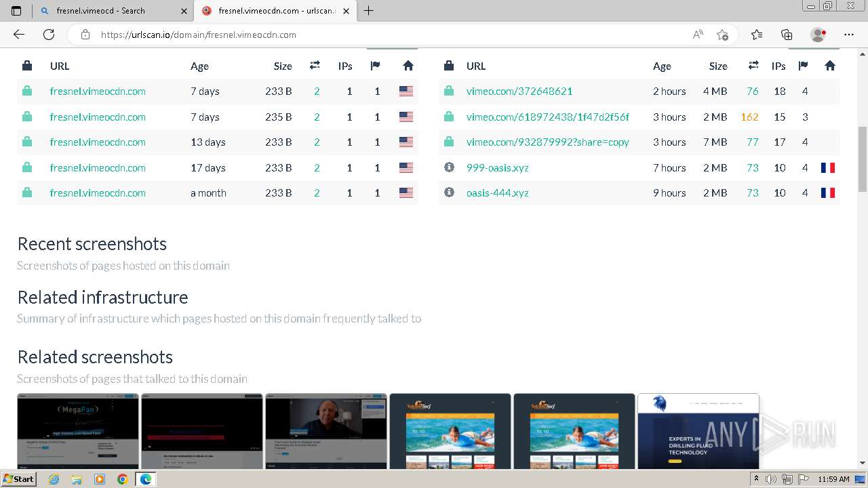Open the Favorites list
The width and height of the screenshot is (868, 488).
point(757,35)
